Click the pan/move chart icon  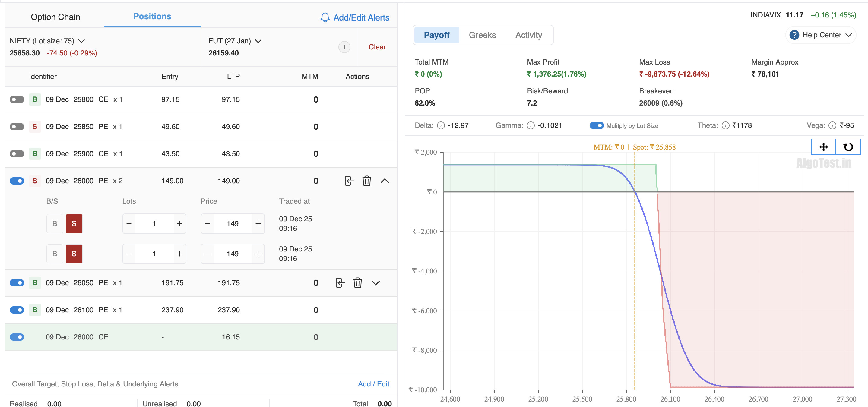(823, 147)
